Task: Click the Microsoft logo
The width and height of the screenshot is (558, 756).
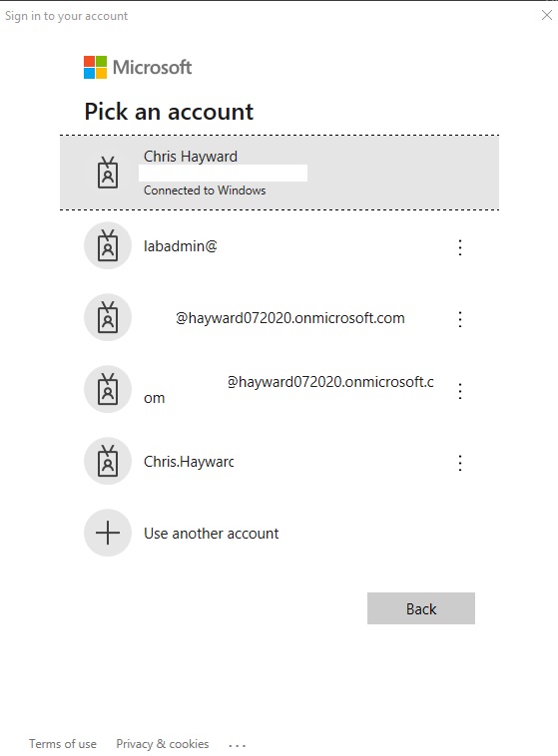Action: [x=138, y=67]
